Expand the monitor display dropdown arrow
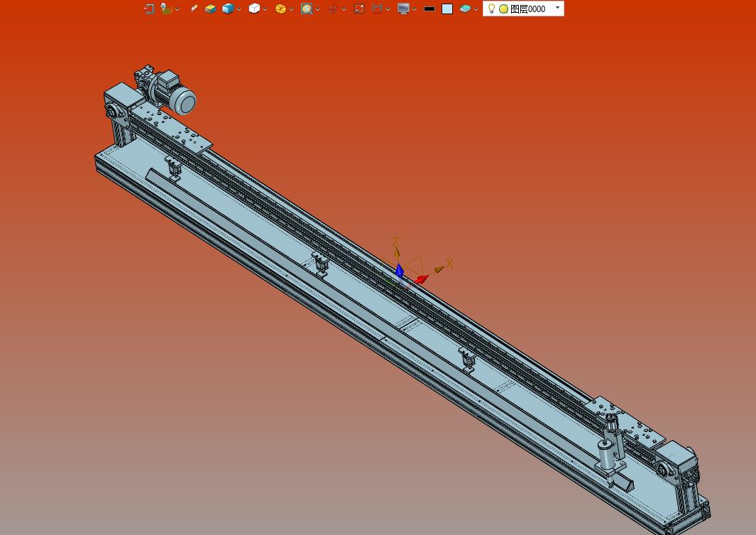Screen dimensions: 756x535 pyautogui.click(x=414, y=9)
